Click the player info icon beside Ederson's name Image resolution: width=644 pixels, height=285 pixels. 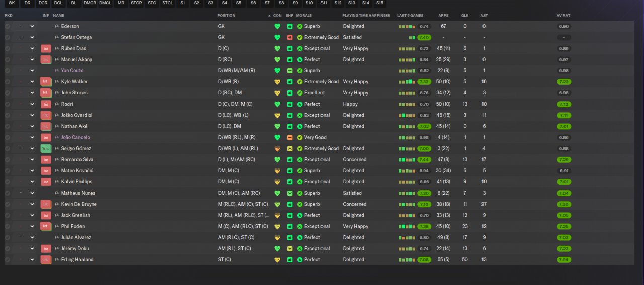(57, 26)
